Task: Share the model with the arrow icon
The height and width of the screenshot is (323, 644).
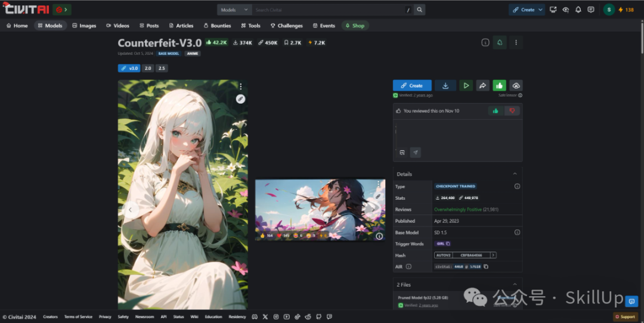Action: (x=482, y=85)
